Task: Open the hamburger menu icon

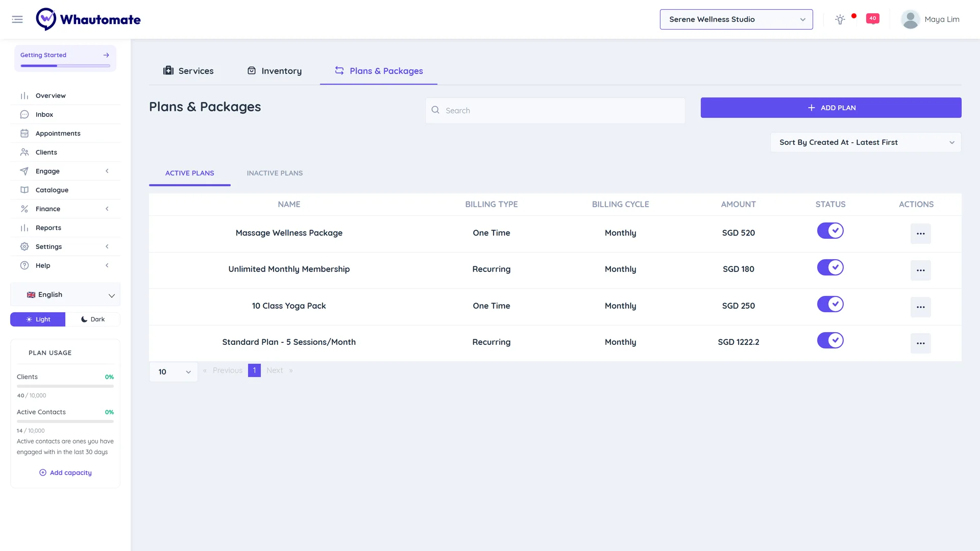Action: pyautogui.click(x=17, y=19)
